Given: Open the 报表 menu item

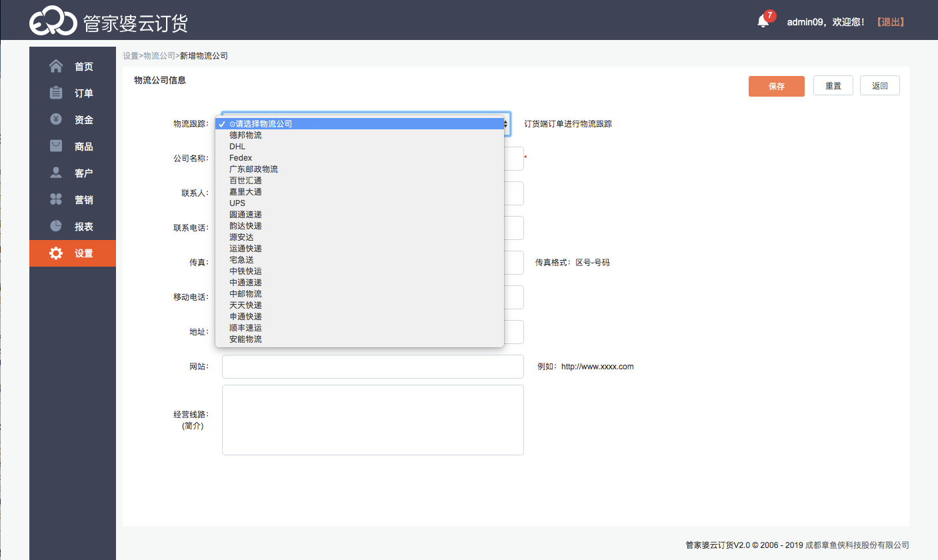Looking at the screenshot, I should click(73, 227).
